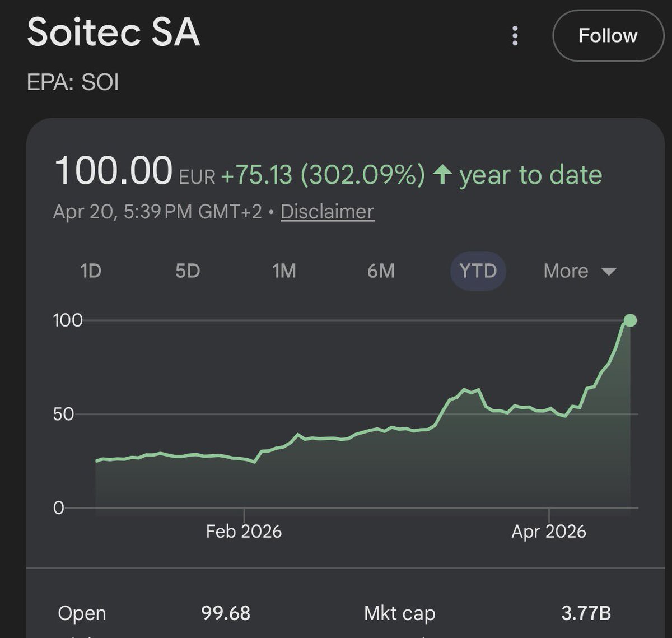Click the +75.13 (302.09%) change figure
This screenshot has width=672, height=638.
pos(323,175)
